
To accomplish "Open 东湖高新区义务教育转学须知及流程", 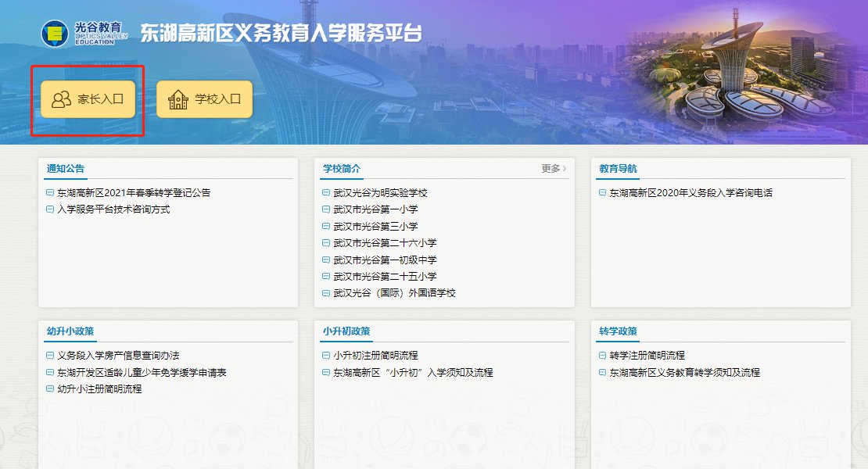I will 685,372.
